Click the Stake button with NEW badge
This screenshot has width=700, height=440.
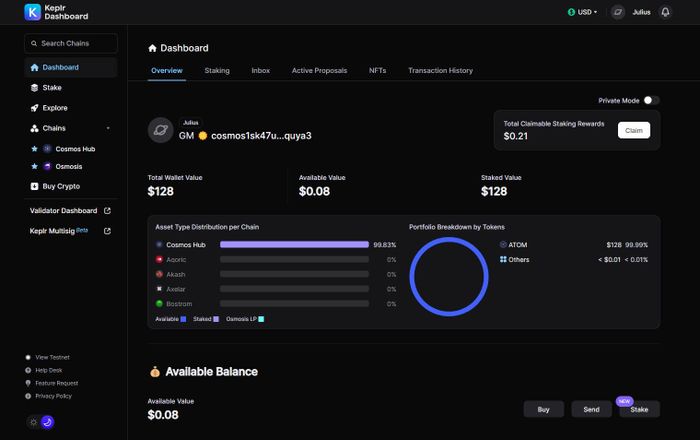tap(639, 409)
